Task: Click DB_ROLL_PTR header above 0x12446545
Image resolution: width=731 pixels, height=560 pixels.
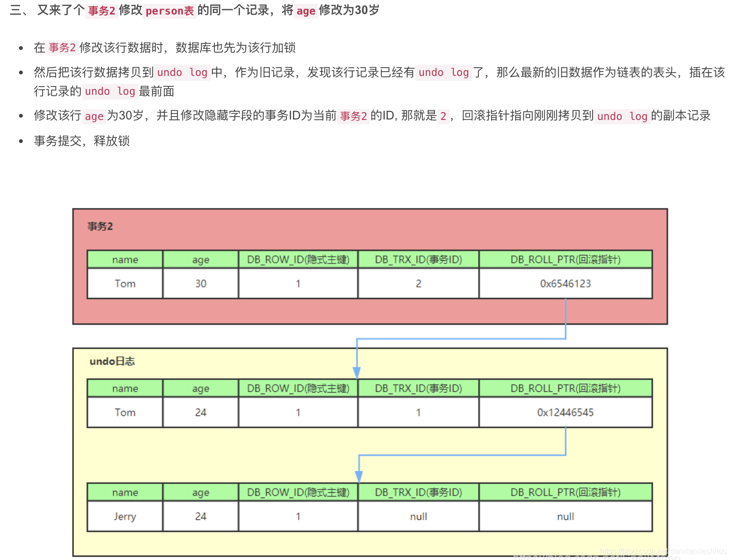Action: (x=566, y=388)
